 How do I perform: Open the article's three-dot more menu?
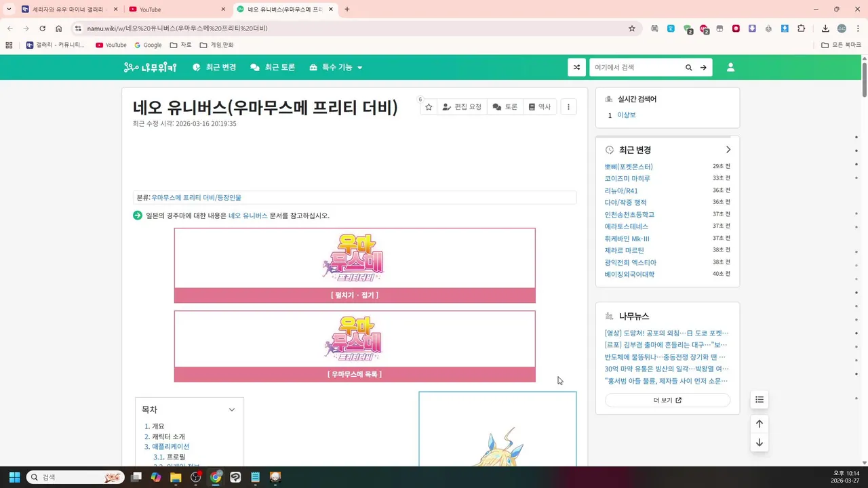(x=568, y=106)
